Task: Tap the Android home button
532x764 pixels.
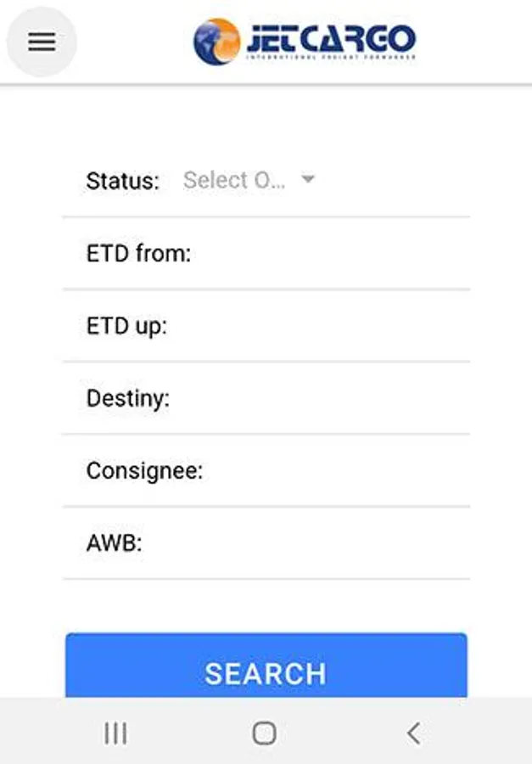Action: pyautogui.click(x=265, y=733)
